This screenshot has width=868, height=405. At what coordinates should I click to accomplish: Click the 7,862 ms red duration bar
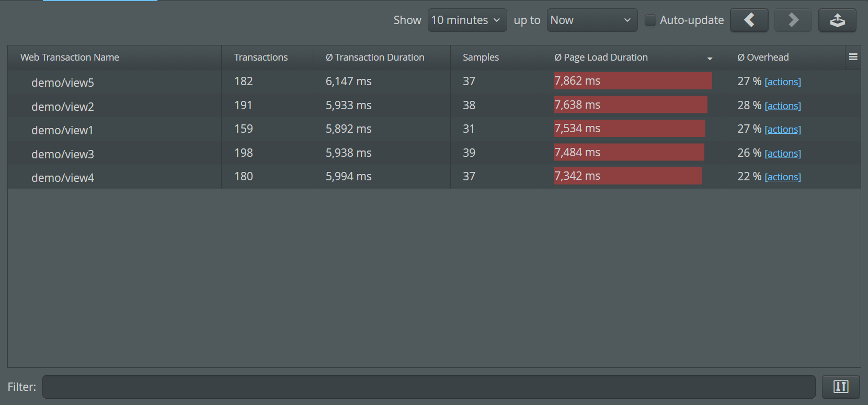coord(633,81)
